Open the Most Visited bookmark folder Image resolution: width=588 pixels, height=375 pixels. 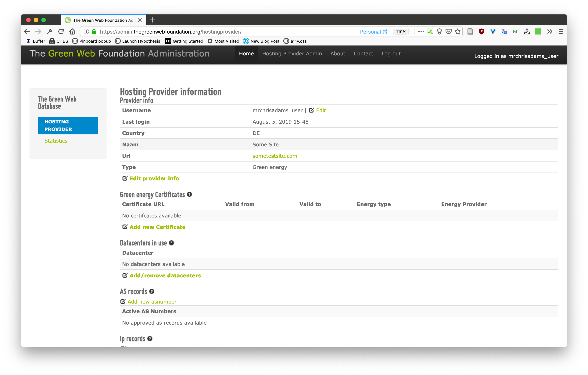(x=223, y=41)
